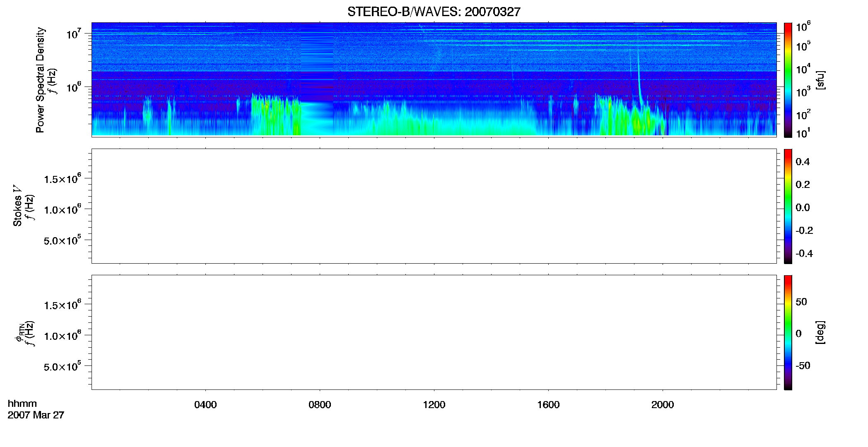Click the 2000 time axis label

click(x=663, y=405)
